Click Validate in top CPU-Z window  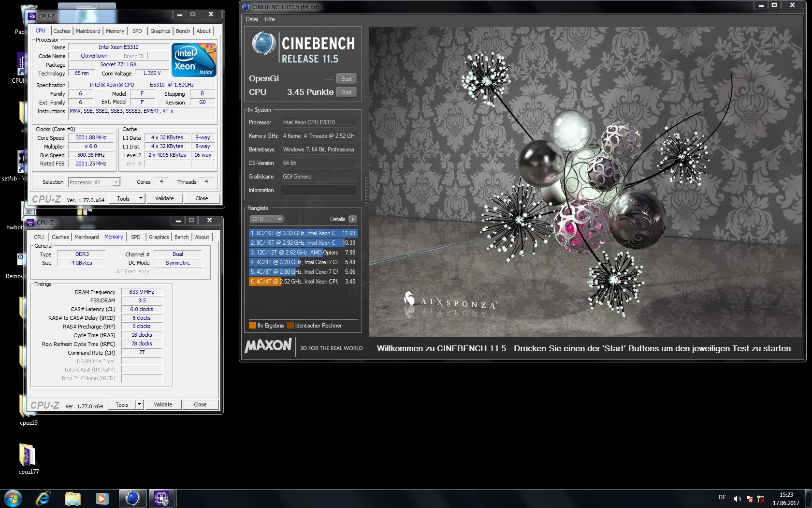[164, 198]
